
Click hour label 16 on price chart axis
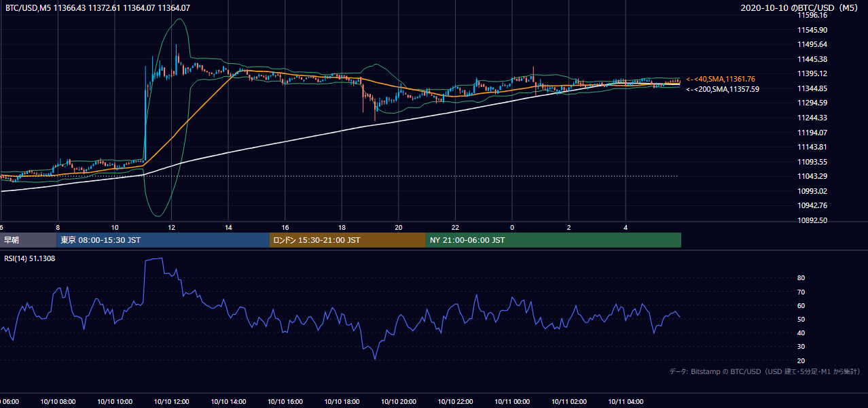click(x=285, y=227)
